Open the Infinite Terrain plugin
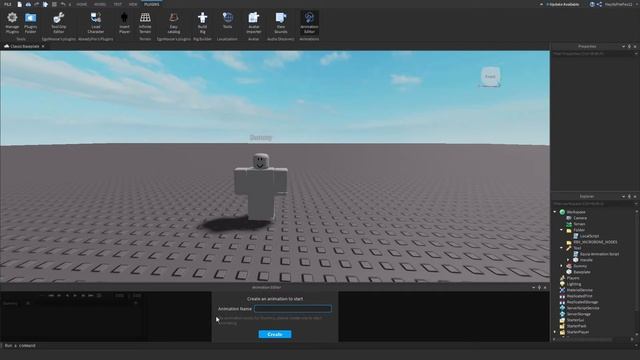The image size is (640, 360). coord(145,23)
